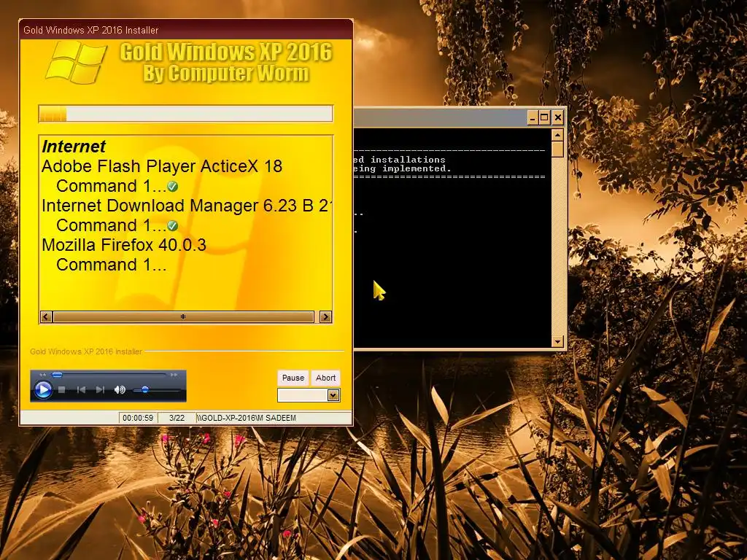
Task: Click the media player Play button
Action: (43, 390)
